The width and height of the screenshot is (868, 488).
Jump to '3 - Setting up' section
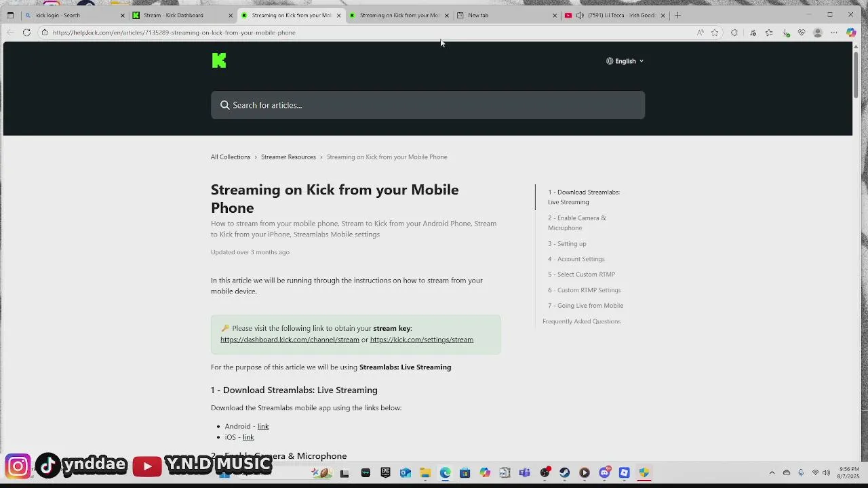click(x=567, y=243)
